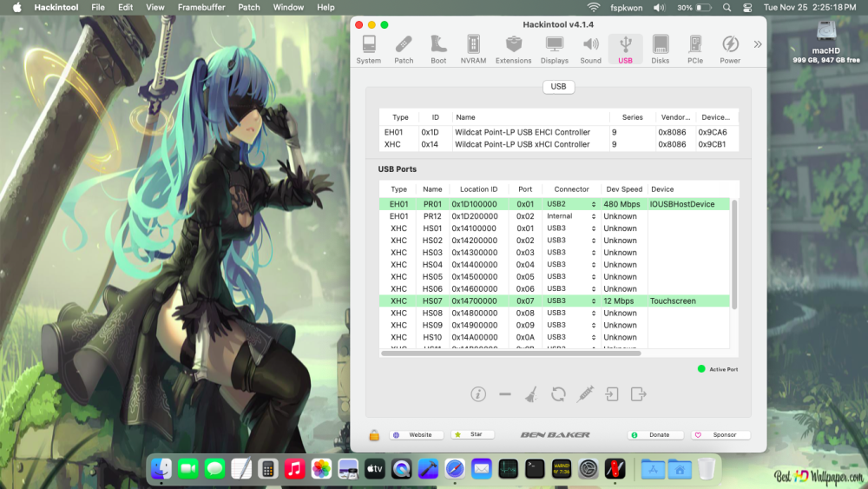
Task: Click the Star button
Action: coord(472,435)
